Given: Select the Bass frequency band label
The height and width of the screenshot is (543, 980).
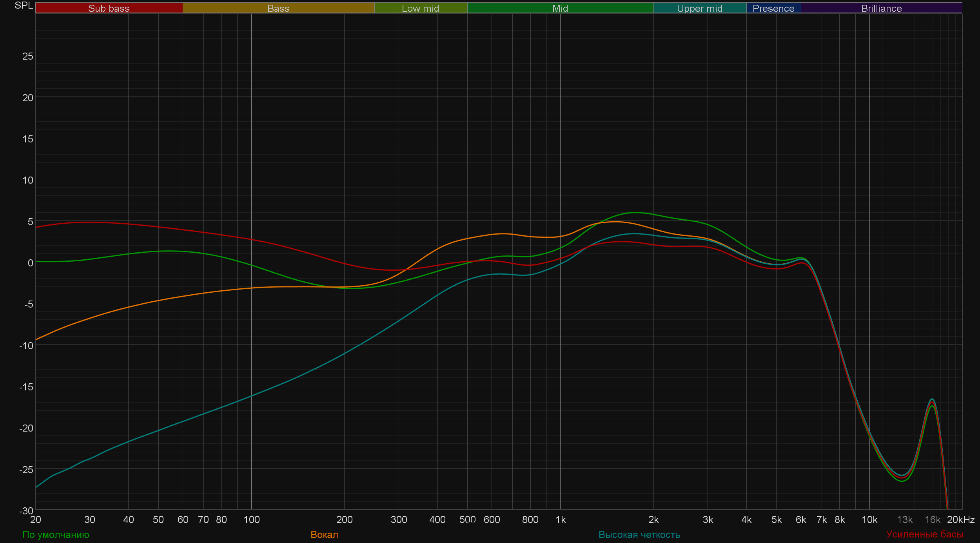Looking at the screenshot, I should [278, 8].
